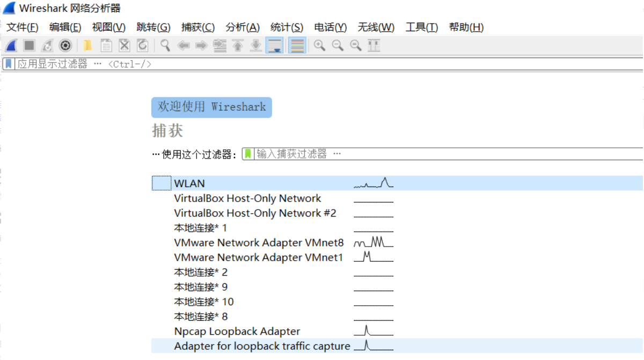Open the 无线(W) menu
This screenshot has width=644, height=360.
coord(376,27)
